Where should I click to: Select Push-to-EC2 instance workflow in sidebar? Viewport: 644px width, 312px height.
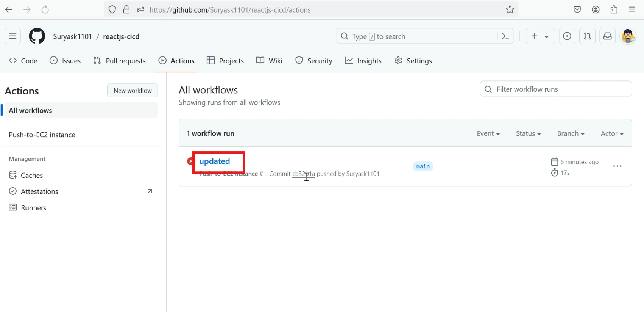click(x=42, y=135)
